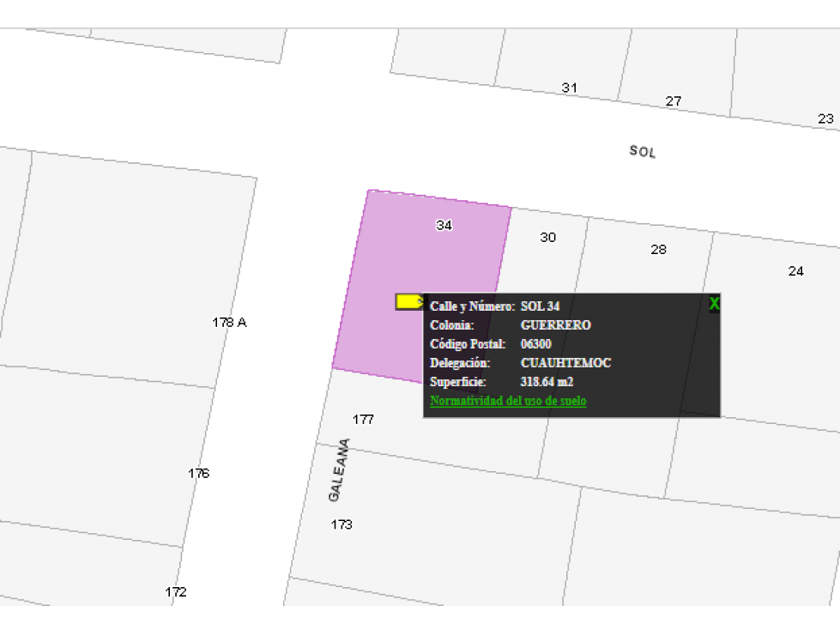Select lot number 177 on the map

363,420
